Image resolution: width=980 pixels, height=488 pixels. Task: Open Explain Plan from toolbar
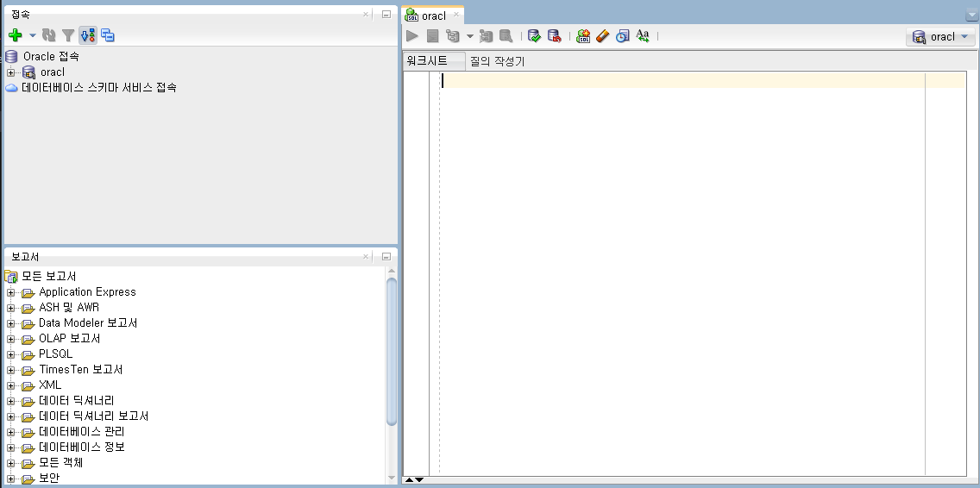pyautogui.click(x=453, y=36)
